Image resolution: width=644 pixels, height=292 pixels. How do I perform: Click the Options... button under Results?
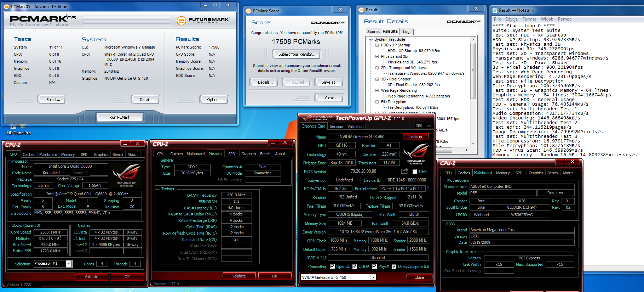pyautogui.click(x=215, y=100)
